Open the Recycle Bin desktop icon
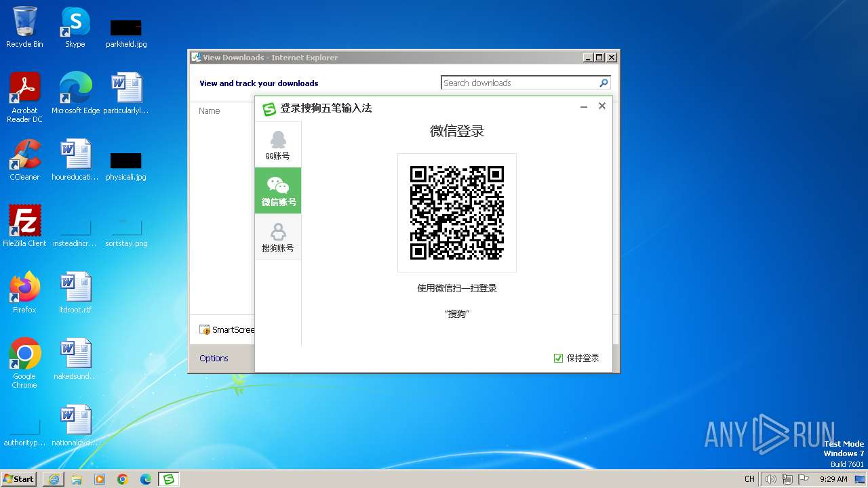Image resolution: width=868 pixels, height=488 pixels. [24, 27]
